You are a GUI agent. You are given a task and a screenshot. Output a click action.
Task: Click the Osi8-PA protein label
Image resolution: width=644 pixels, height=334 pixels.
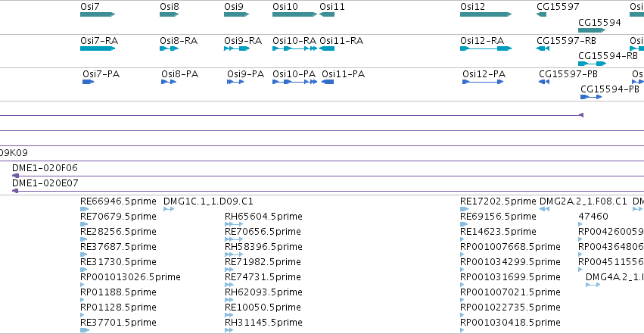click(x=180, y=74)
